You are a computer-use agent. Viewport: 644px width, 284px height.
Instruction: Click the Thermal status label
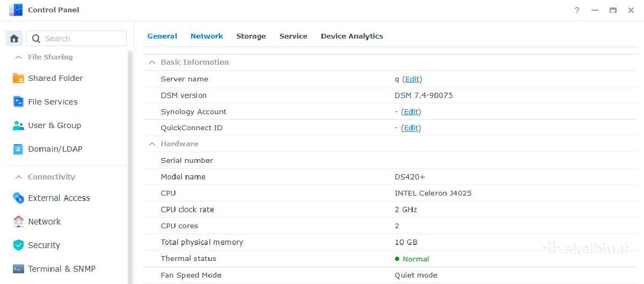click(x=188, y=259)
